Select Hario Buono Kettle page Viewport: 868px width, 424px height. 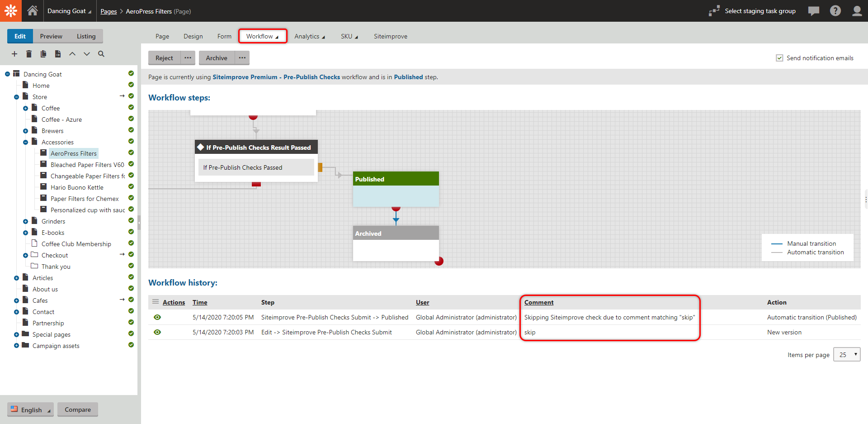pyautogui.click(x=77, y=187)
